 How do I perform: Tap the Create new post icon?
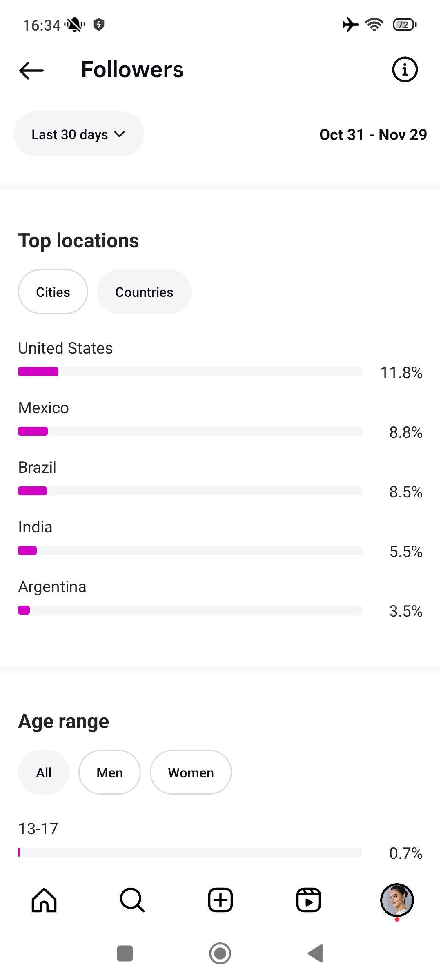(220, 900)
